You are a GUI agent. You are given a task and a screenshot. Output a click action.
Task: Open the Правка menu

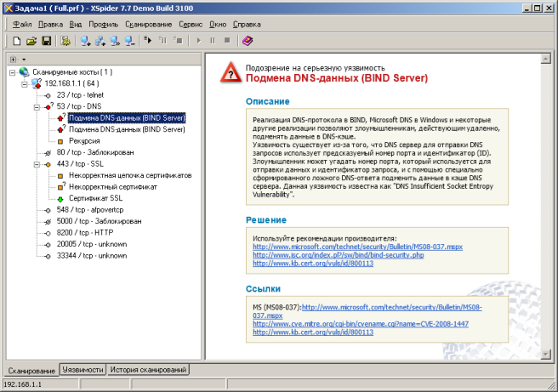[x=50, y=25]
